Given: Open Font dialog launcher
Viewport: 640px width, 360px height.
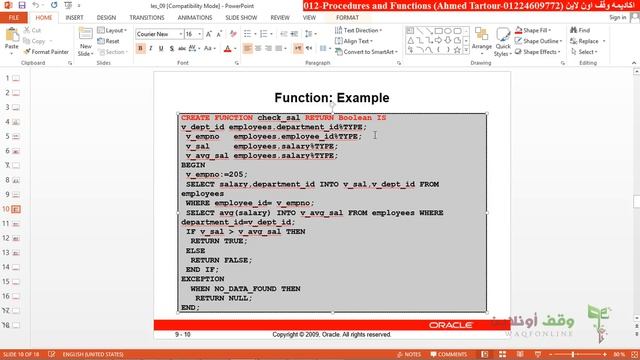Looking at the screenshot, I should tap(236, 63).
